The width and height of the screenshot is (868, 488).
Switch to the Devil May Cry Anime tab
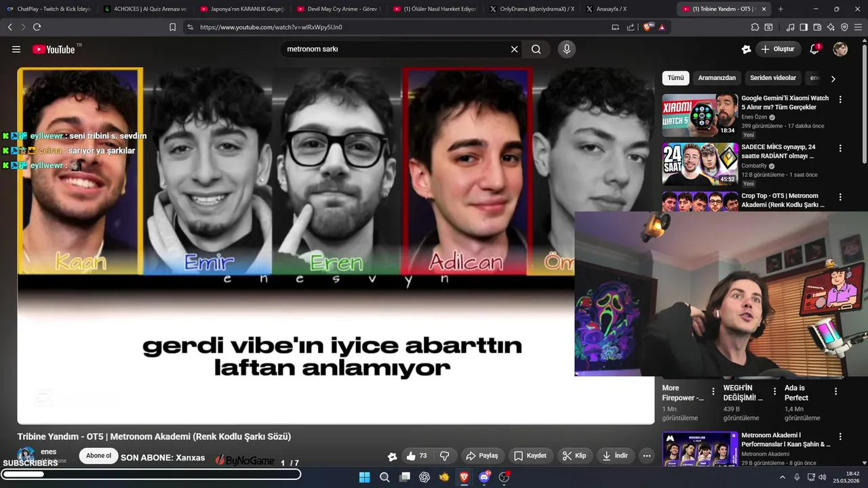click(338, 9)
